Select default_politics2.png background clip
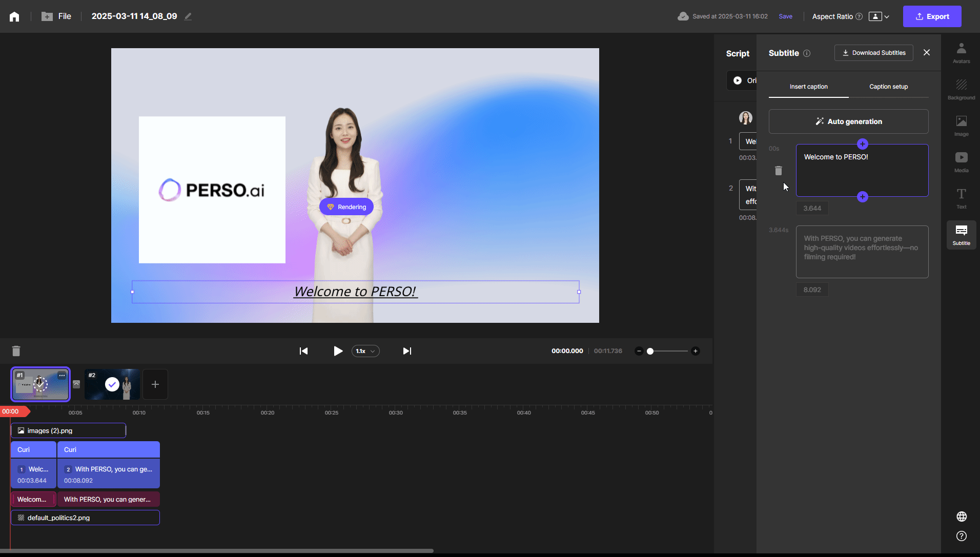Viewport: 980px width, 557px height. coord(85,518)
